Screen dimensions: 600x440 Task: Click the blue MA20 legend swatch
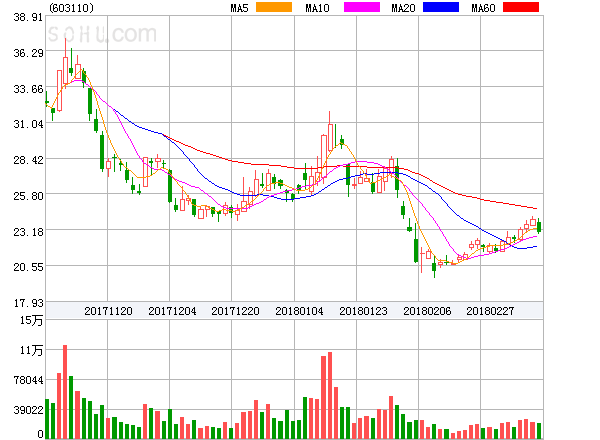tap(441, 7)
